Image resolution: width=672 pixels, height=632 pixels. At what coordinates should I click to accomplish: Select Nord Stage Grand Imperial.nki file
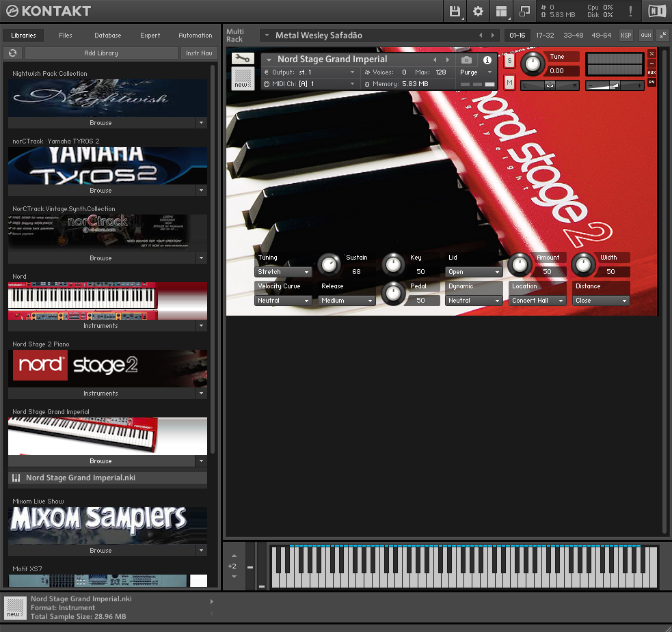point(107,478)
